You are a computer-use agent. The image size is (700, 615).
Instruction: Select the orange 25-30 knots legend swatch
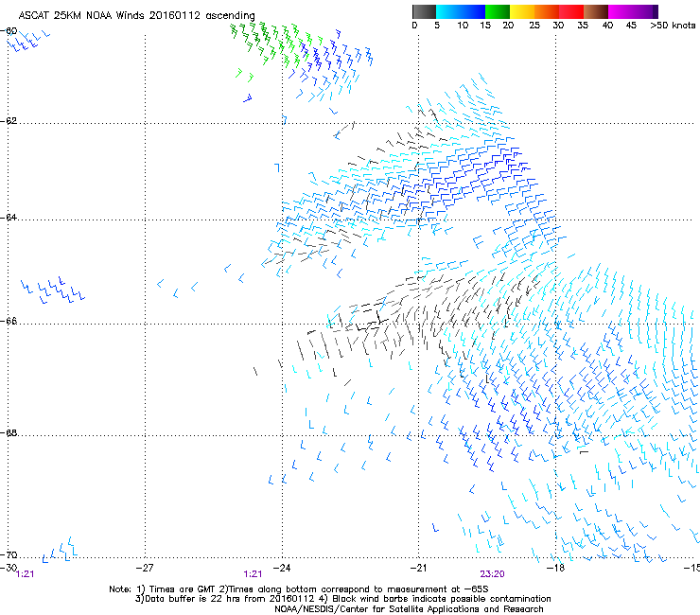[547, 11]
